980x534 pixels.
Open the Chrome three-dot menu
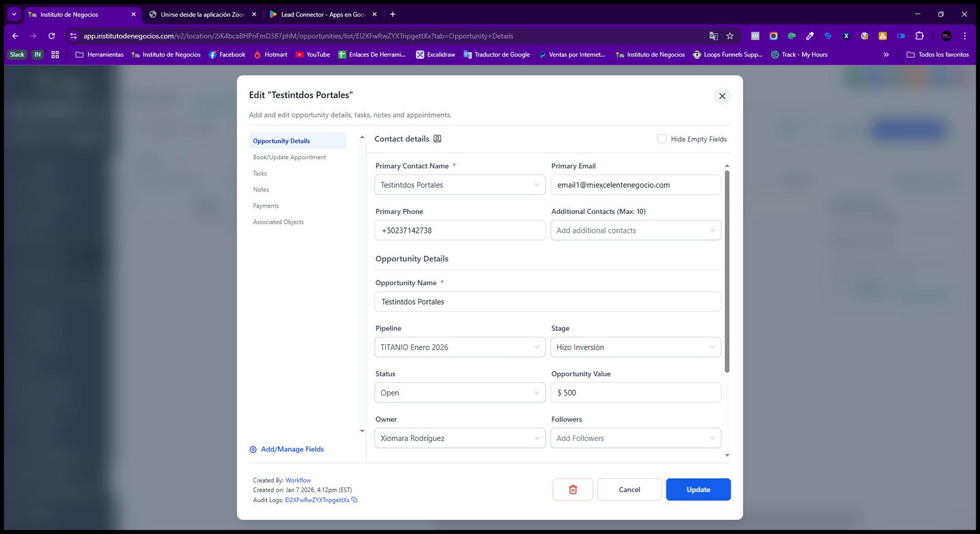point(965,36)
